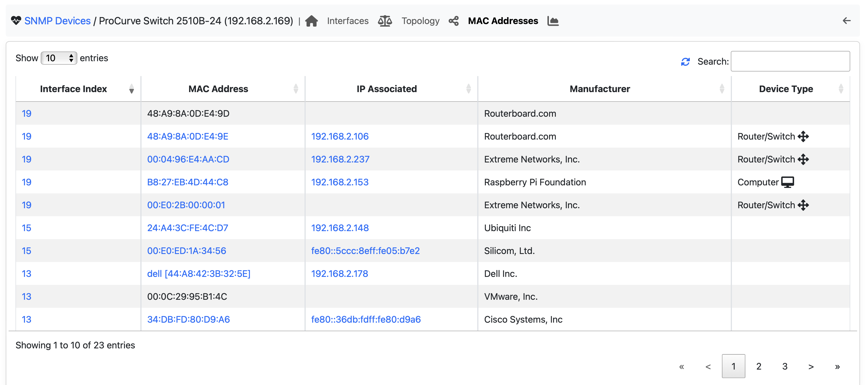Viewport: 868px width, 385px height.
Task: Select the MAC Addresses tab
Action: pyautogui.click(x=502, y=21)
